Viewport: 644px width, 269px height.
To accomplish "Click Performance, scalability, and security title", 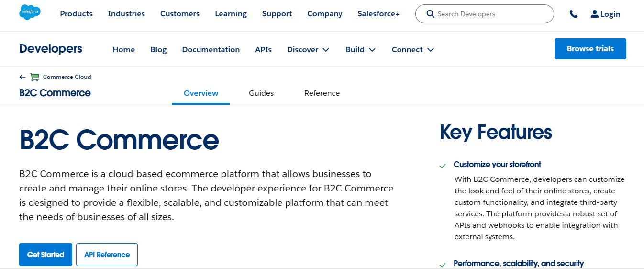I will 519,263.
